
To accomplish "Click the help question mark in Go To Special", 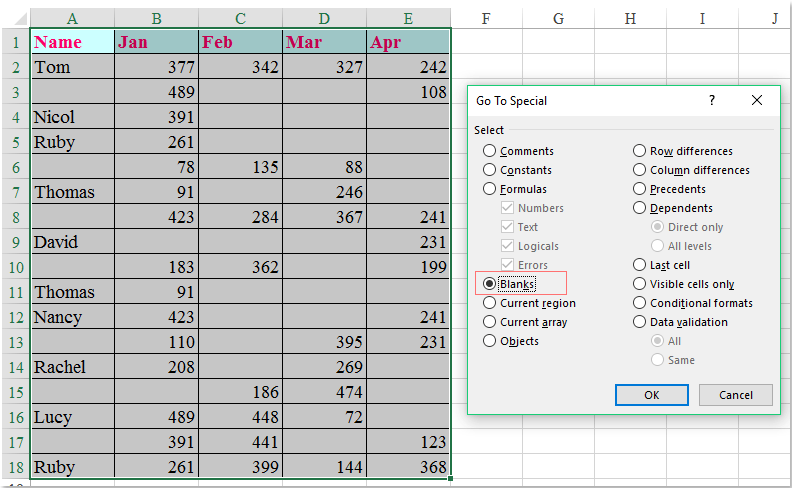I will (712, 101).
